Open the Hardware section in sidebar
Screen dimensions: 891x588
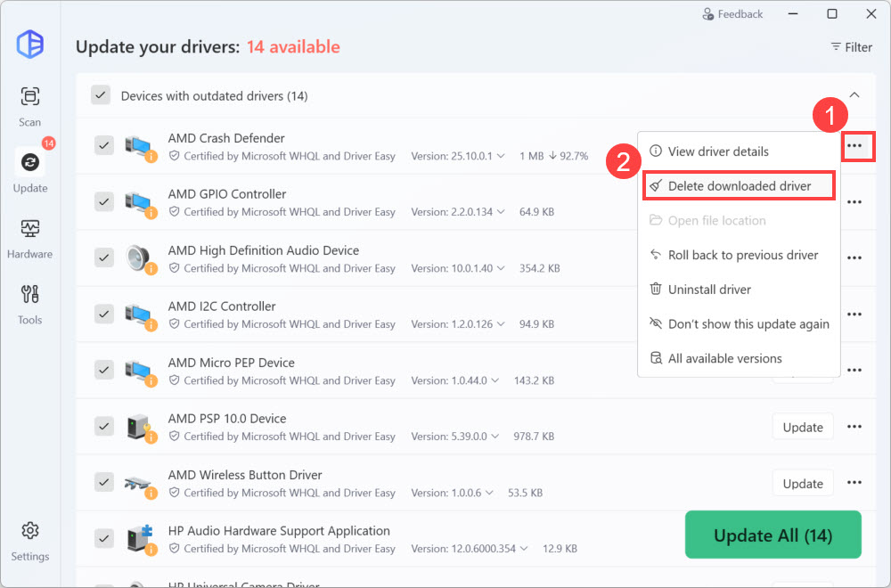point(30,237)
